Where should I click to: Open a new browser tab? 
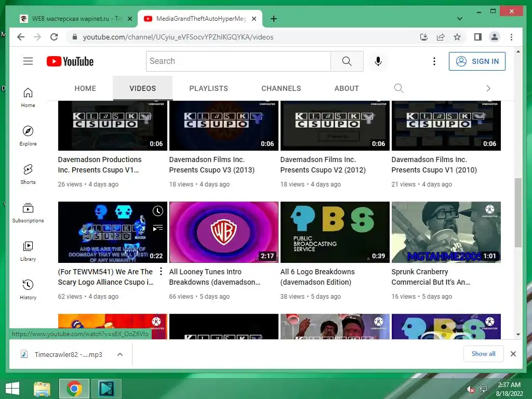point(274,19)
